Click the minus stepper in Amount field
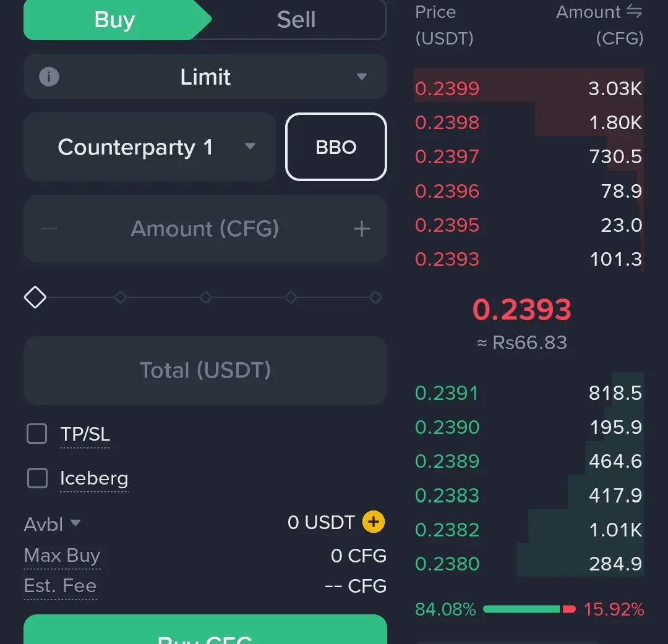The height and width of the screenshot is (644, 668). [49, 229]
